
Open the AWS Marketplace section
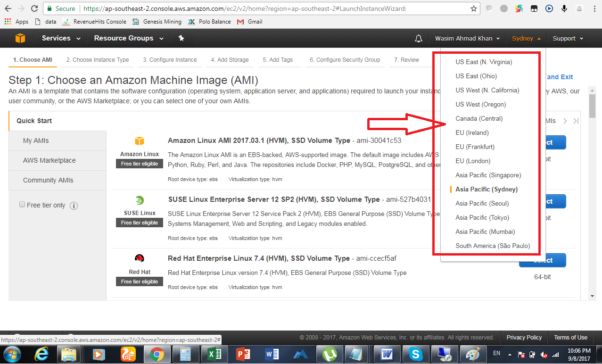58,161
